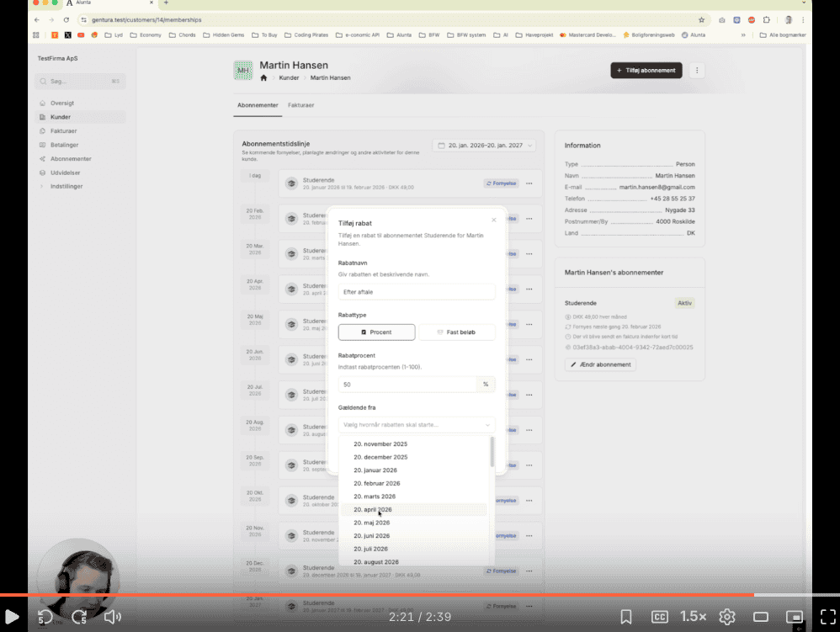Click the video play button
The width and height of the screenshot is (840, 632).
coord(13,617)
